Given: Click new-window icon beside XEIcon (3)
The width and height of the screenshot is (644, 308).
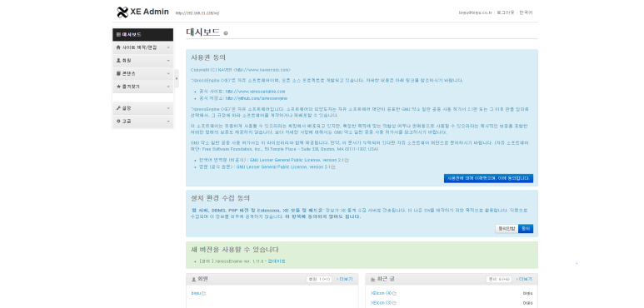Looking at the screenshot, I should pyautogui.click(x=394, y=303).
